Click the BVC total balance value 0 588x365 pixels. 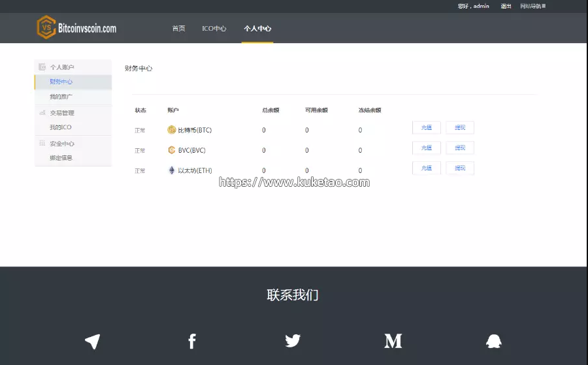tap(264, 150)
